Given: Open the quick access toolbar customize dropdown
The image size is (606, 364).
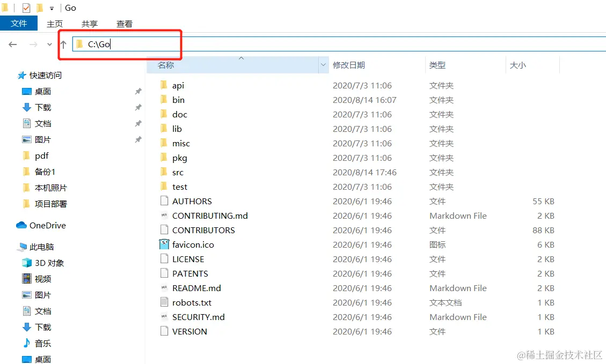Looking at the screenshot, I should pos(52,8).
